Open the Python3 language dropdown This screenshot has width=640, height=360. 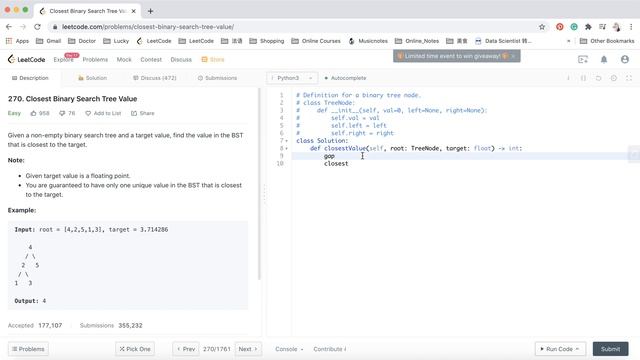(291, 78)
